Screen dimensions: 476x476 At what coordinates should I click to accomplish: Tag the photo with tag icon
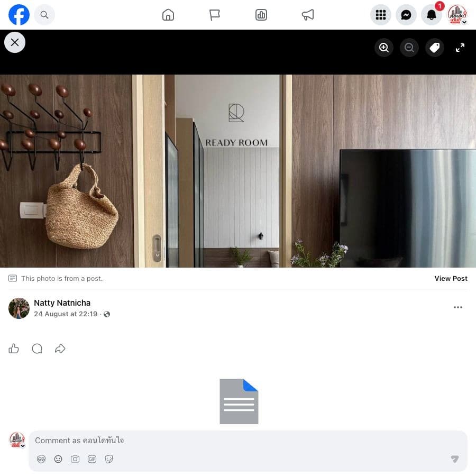434,48
